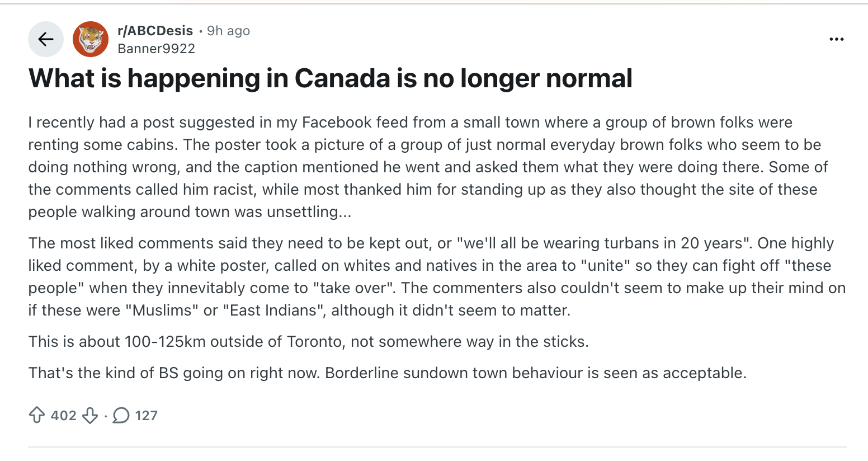This screenshot has height=461, width=868.
Task: Downvote the post
Action: (90, 415)
